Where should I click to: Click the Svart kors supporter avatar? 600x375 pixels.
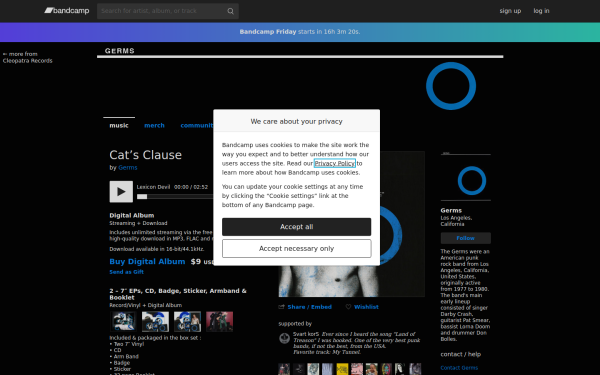pyautogui.click(x=284, y=338)
